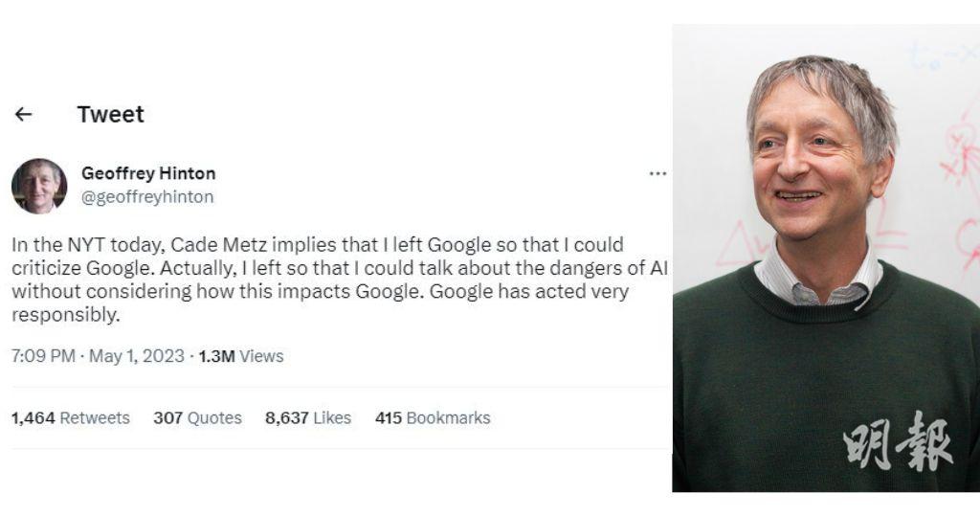980x516 pixels.
Task: Click the "Tweet" page heading
Action: [x=110, y=115]
